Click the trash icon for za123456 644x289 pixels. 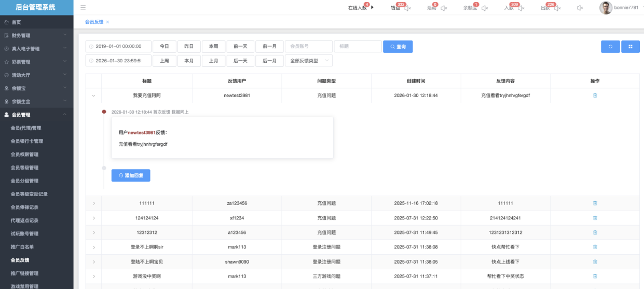pyautogui.click(x=595, y=203)
